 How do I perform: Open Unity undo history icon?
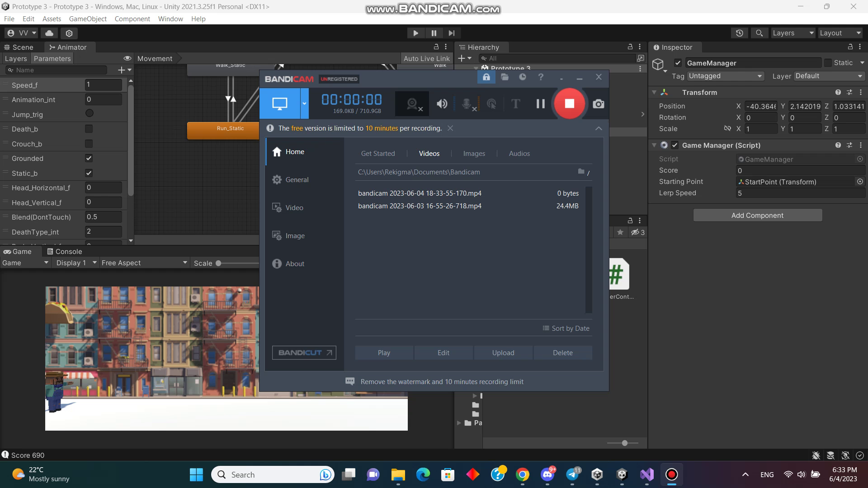click(x=740, y=33)
